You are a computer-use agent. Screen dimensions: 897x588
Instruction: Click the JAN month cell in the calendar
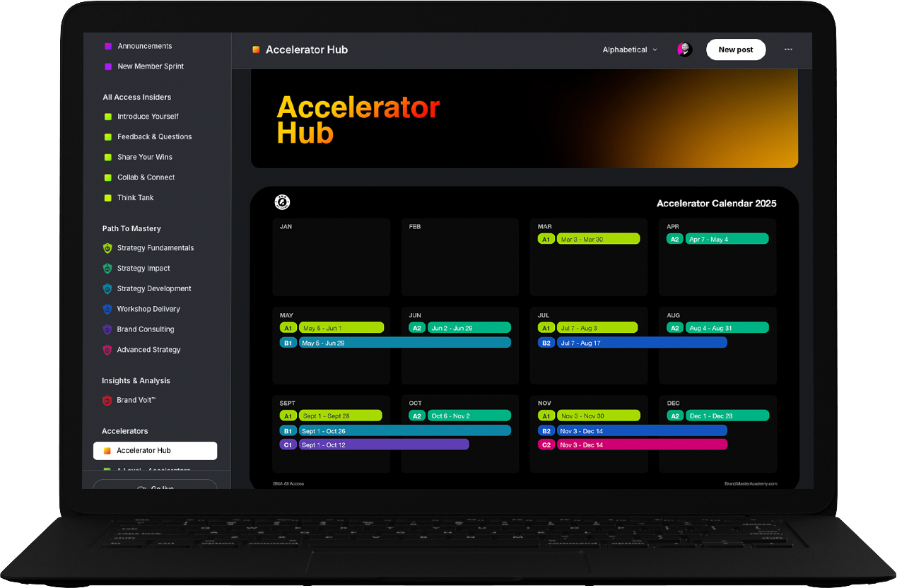(331, 257)
